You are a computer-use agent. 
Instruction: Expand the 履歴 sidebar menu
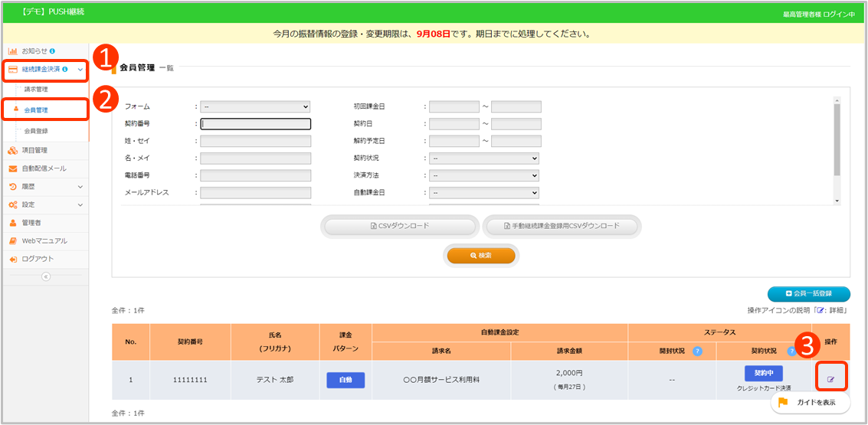(44, 186)
